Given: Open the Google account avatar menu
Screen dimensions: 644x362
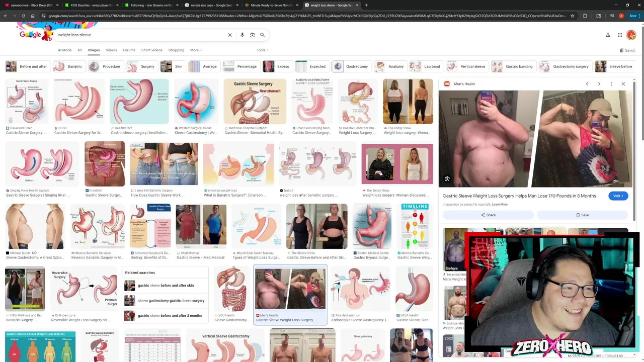Looking at the screenshot, I should (x=631, y=35).
